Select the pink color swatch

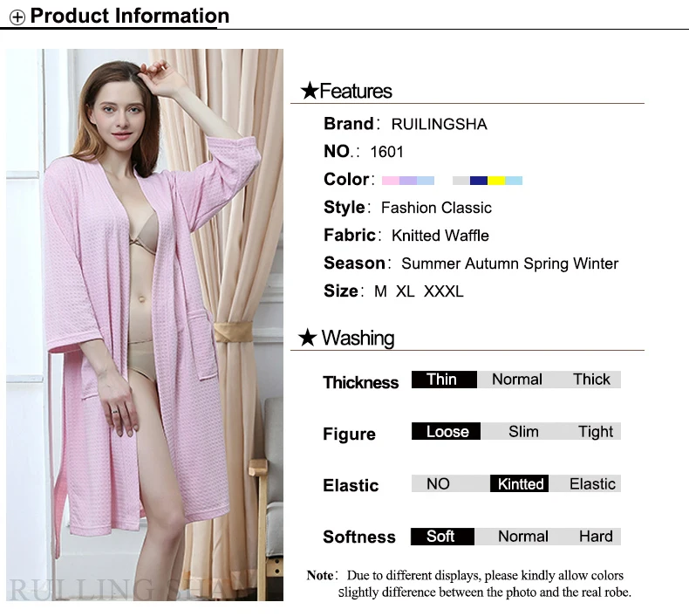tap(390, 181)
